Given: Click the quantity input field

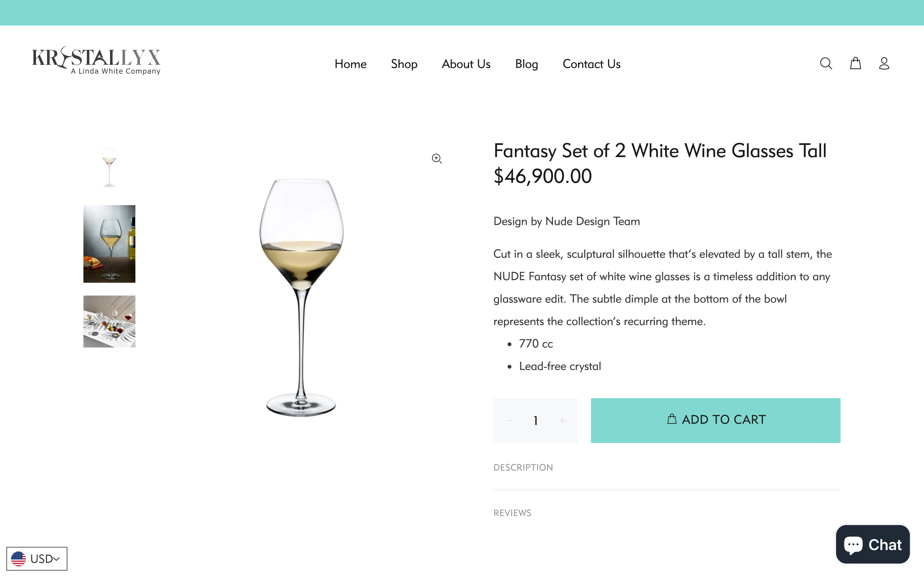Looking at the screenshot, I should [x=535, y=420].
